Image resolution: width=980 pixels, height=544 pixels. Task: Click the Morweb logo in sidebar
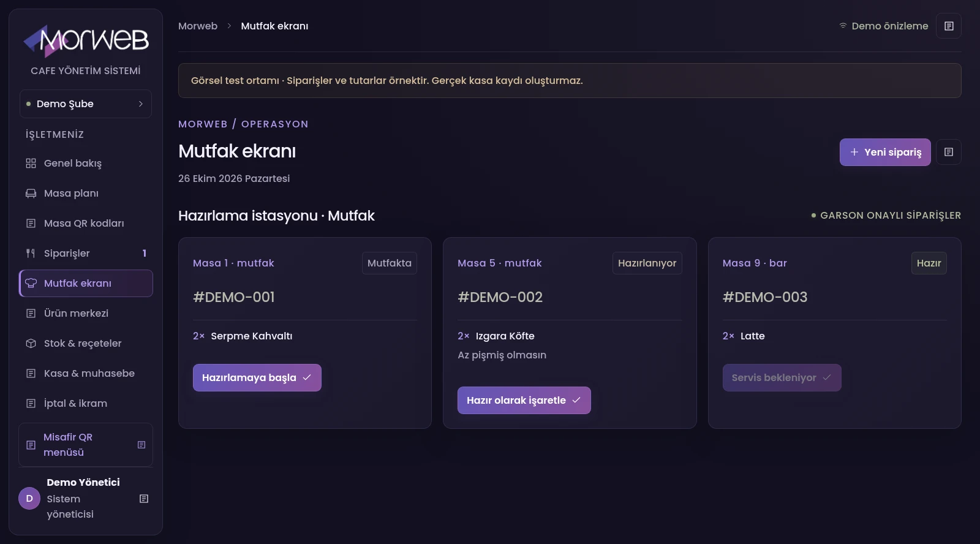pos(86,40)
